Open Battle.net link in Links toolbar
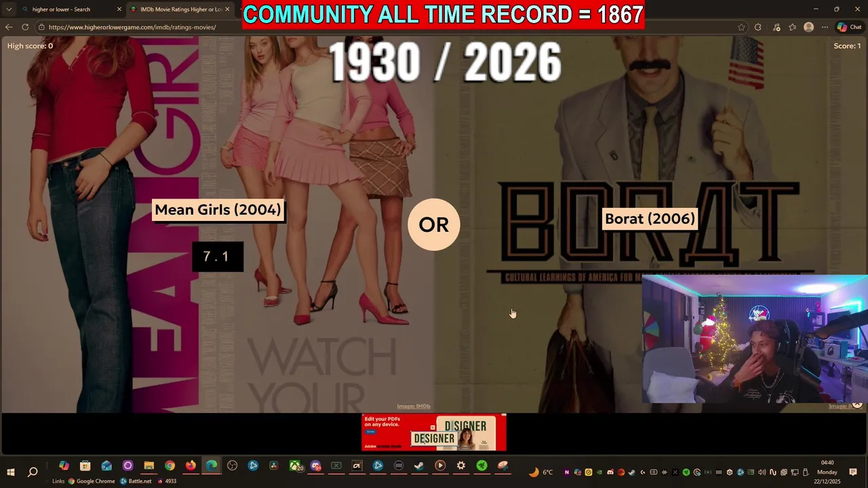This screenshot has height=488, width=868. pyautogui.click(x=136, y=481)
